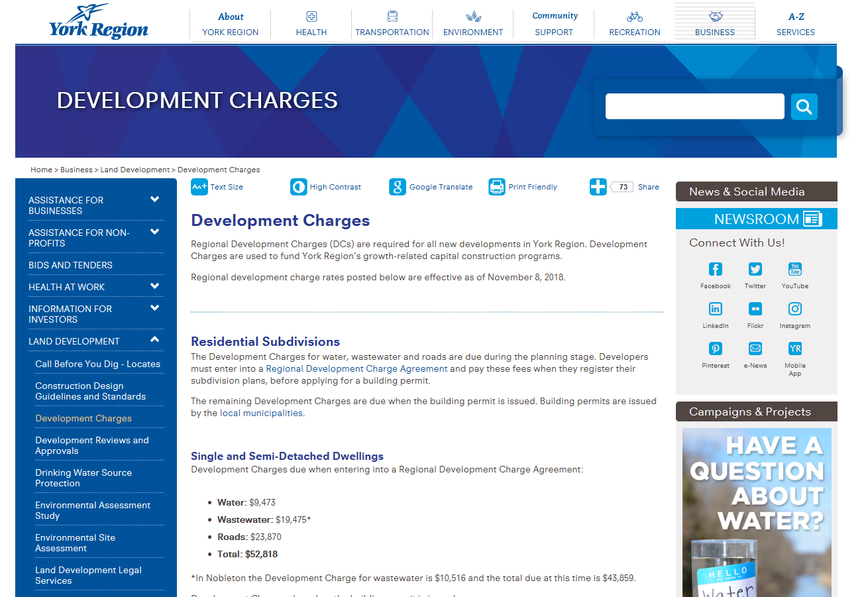The image size is (868, 597).
Task: Open the Twitter social icon
Action: click(755, 269)
